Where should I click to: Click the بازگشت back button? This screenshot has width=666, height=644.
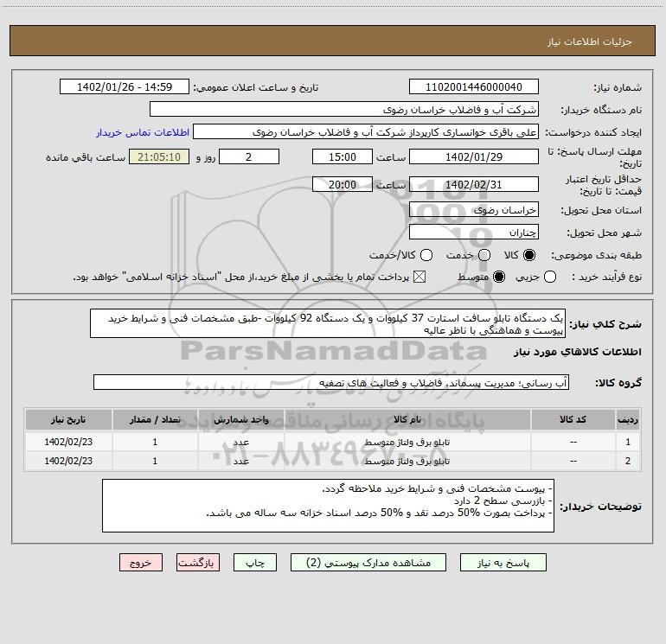[198, 563]
